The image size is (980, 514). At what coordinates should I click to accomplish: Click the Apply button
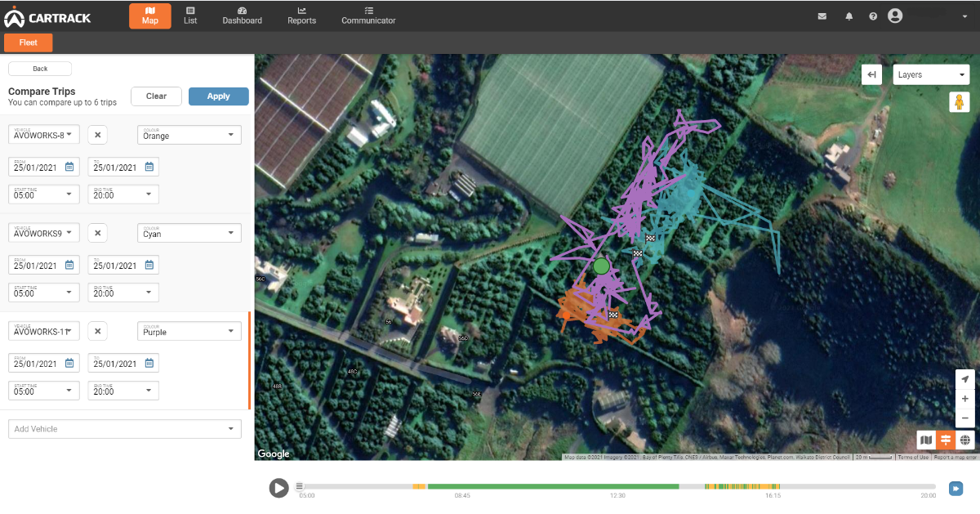tap(218, 96)
